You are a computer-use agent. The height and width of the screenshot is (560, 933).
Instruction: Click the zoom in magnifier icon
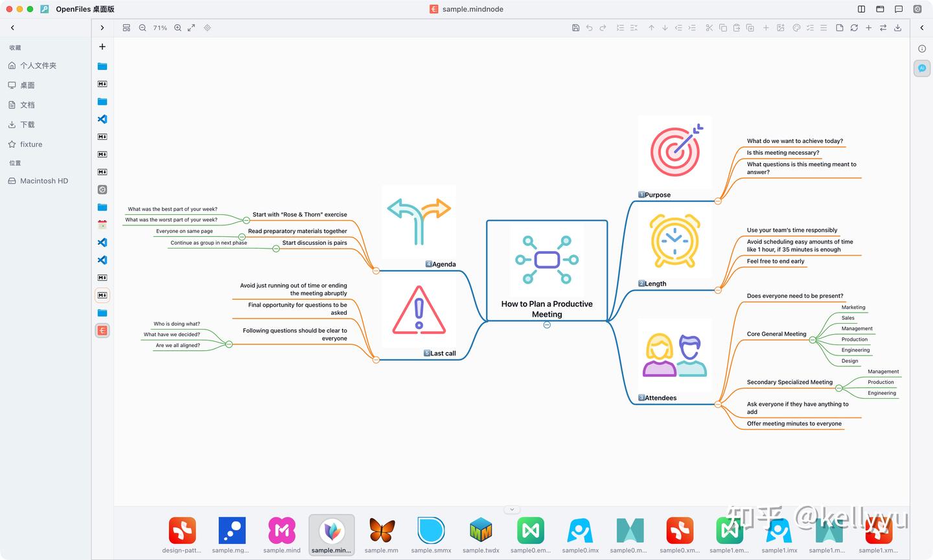pyautogui.click(x=178, y=28)
